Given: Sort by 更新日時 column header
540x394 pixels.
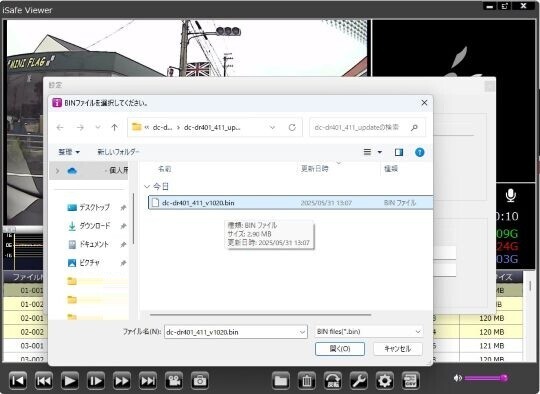Looking at the screenshot, I should (314, 168).
